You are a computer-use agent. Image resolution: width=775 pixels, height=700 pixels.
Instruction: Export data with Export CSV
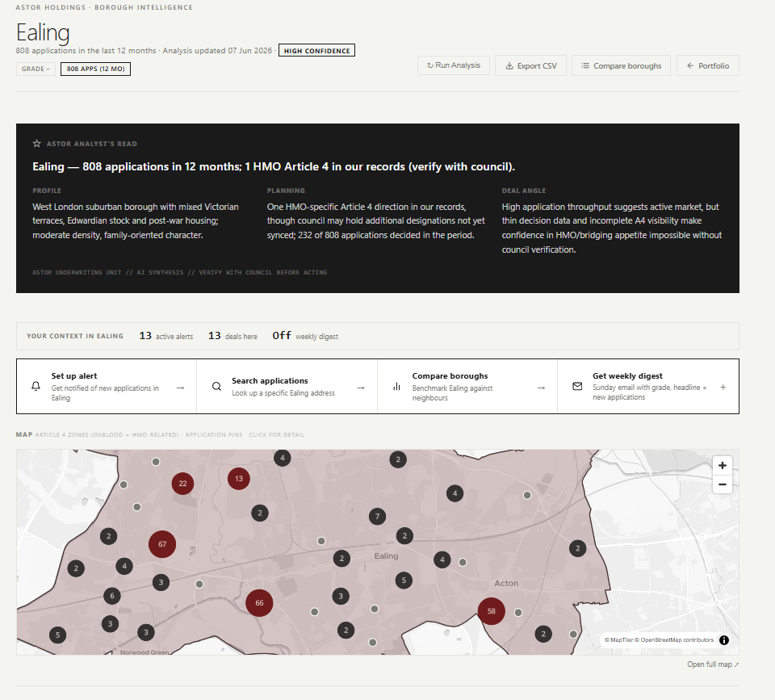[x=530, y=65]
